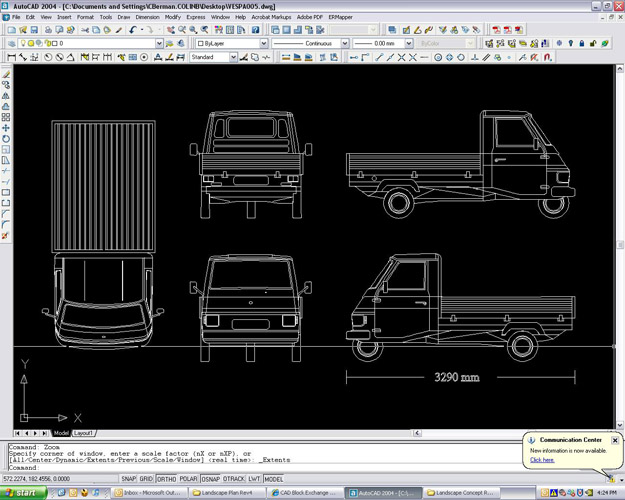Click the command line input area
625x500 pixels.
coord(263,468)
